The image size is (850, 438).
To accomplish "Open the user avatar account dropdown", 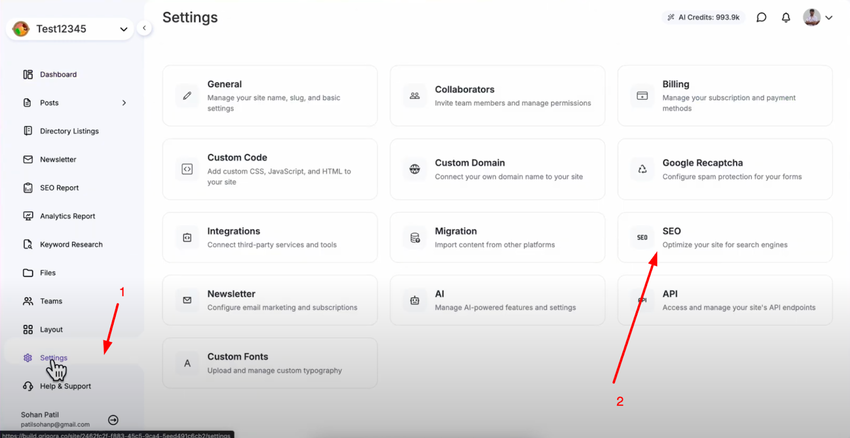I will (x=817, y=18).
